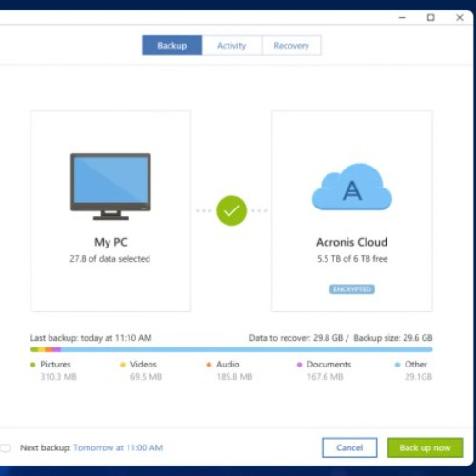Click the 'Data to recover: 29.8 GB' text
This screenshot has width=476, height=476.
[296, 338]
